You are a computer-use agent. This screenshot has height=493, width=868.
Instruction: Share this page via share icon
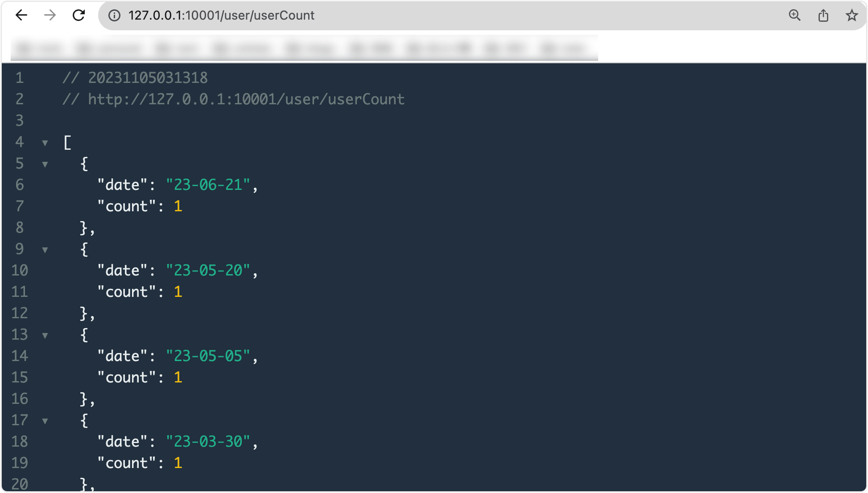click(823, 16)
